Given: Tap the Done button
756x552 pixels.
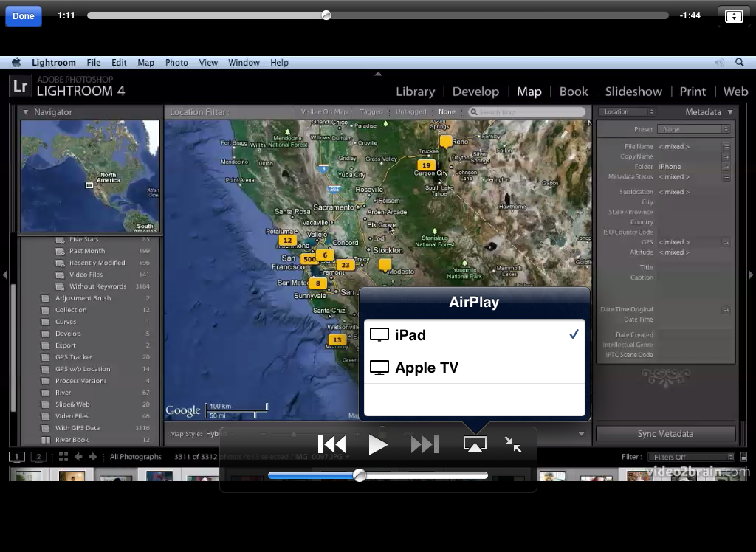Looking at the screenshot, I should point(23,16).
